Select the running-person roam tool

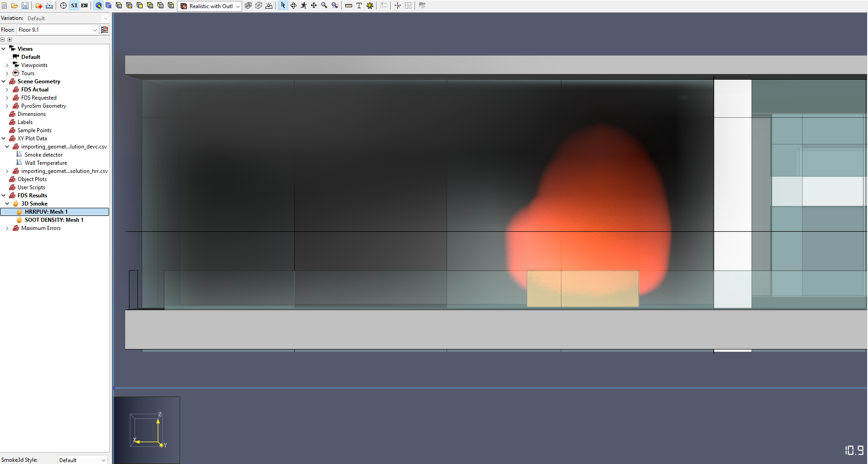click(304, 5)
